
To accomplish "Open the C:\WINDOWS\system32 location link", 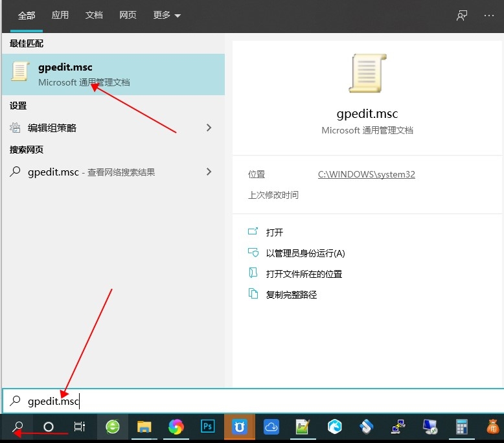I will click(x=366, y=174).
